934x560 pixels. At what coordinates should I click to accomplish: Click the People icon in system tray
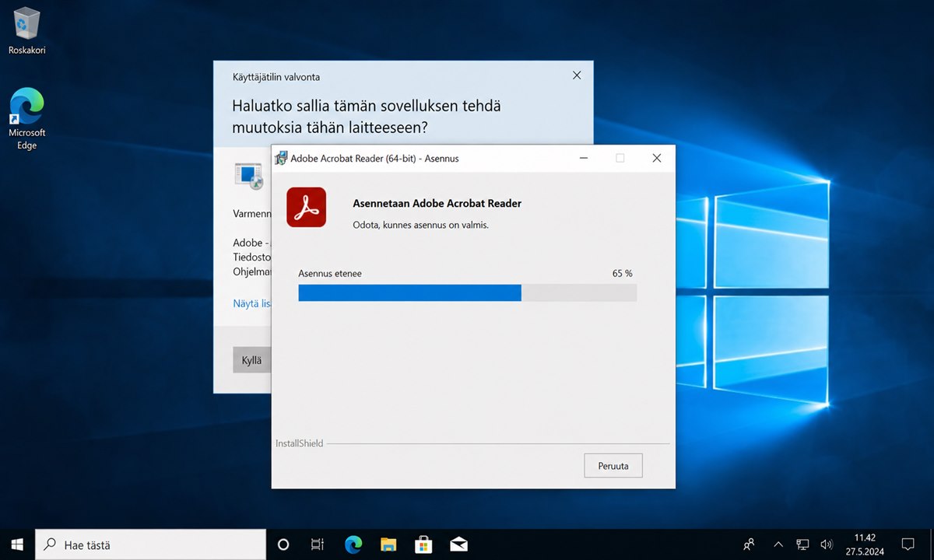point(749,544)
